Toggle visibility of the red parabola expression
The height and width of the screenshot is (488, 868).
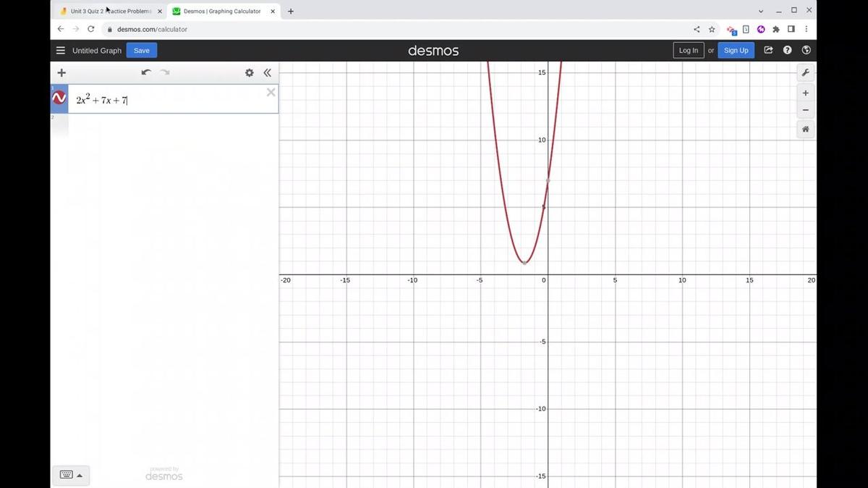click(x=59, y=98)
